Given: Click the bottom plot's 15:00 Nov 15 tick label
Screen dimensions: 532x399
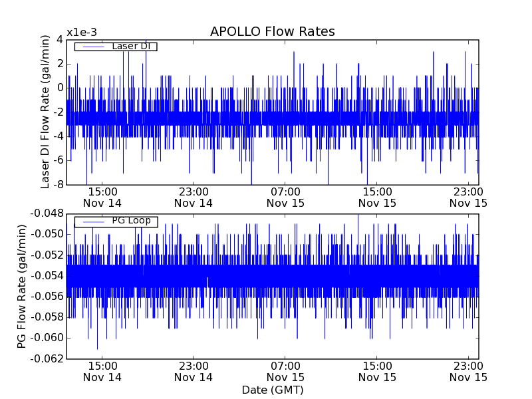Looking at the screenshot, I should pos(376,371).
